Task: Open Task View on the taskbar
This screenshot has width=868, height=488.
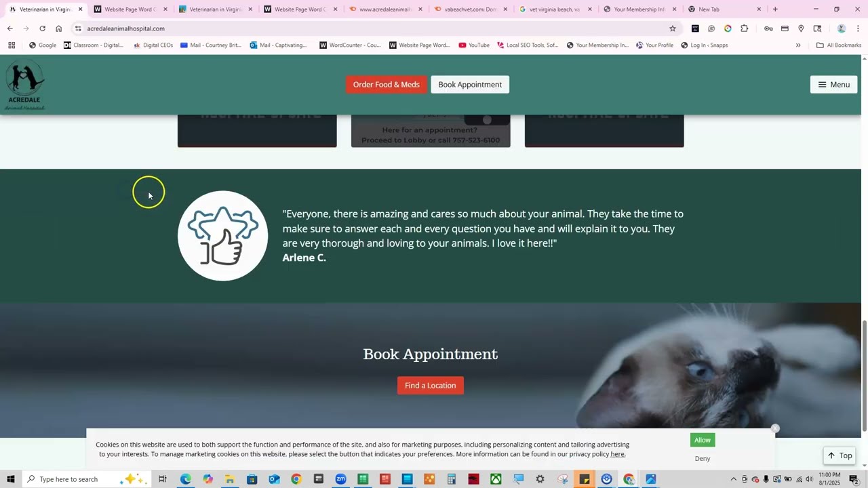Action: pos(163,479)
